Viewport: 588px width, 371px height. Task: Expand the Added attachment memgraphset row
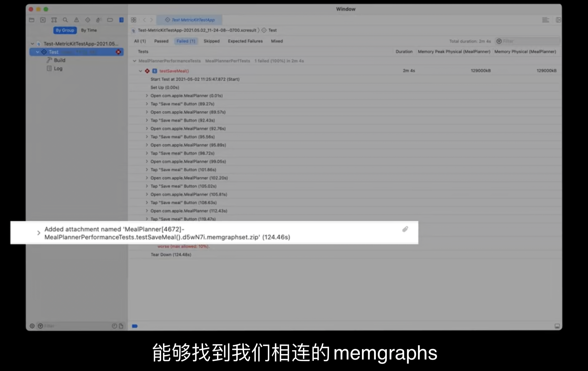pos(39,233)
